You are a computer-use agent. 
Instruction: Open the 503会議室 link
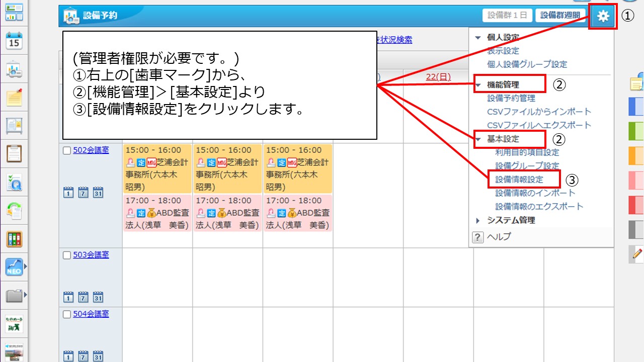coord(91,255)
